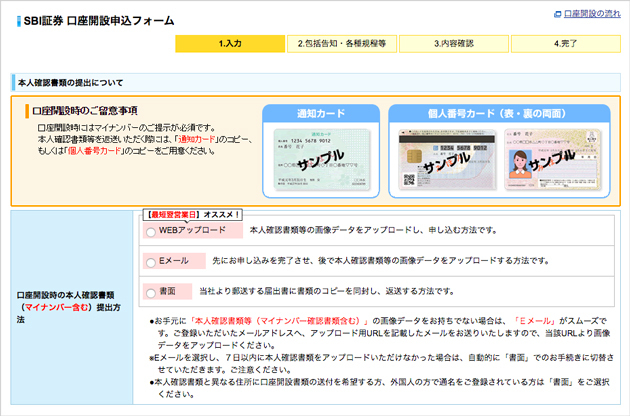Select the 書面 radio button
The image size is (630, 416).
[x=151, y=293]
